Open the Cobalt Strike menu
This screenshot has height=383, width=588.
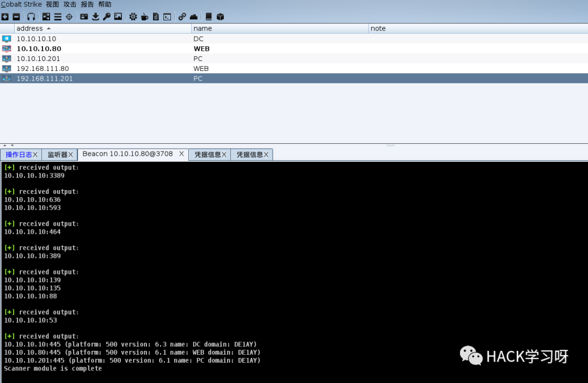21,4
